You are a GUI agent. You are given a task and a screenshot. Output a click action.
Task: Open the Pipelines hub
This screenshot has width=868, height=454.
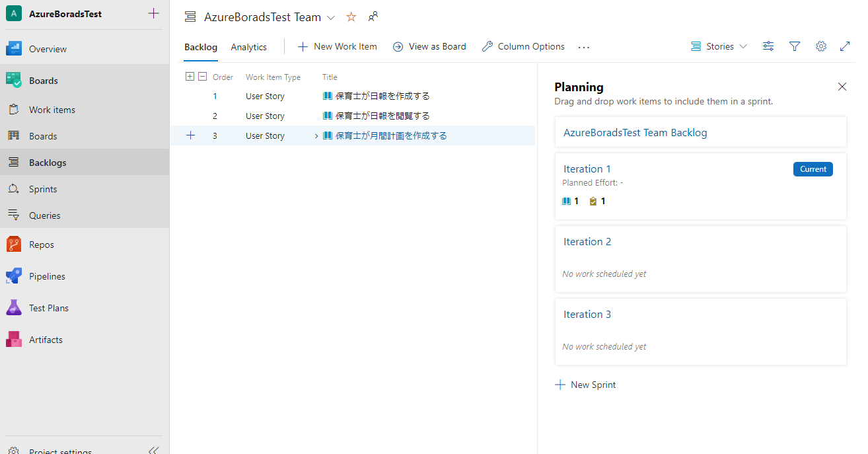(47, 276)
